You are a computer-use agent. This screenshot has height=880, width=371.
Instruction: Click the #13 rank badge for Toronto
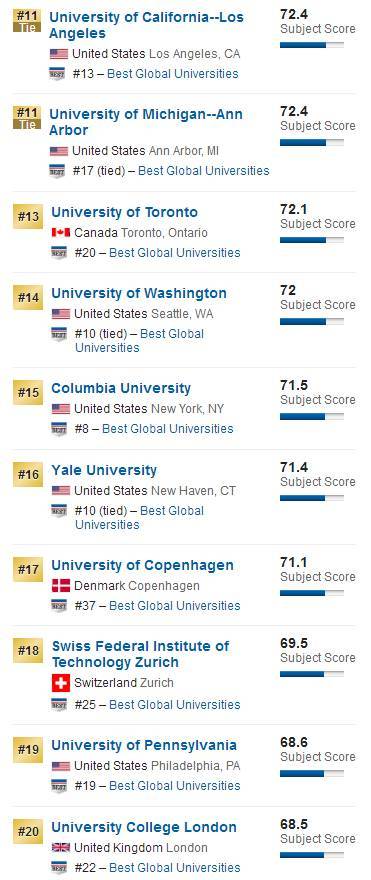tap(28, 216)
